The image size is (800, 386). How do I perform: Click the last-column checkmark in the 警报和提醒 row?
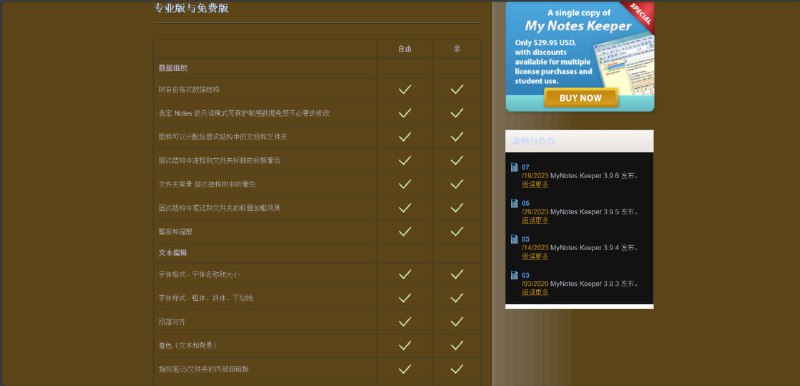pos(457,231)
